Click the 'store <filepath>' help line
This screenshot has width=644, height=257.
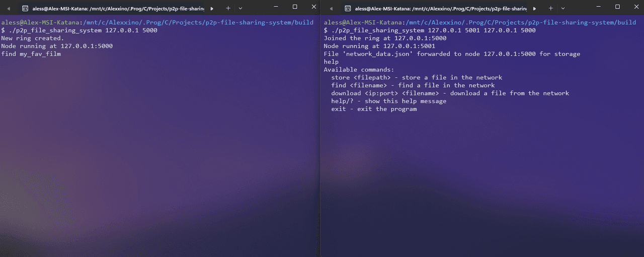pos(417,78)
